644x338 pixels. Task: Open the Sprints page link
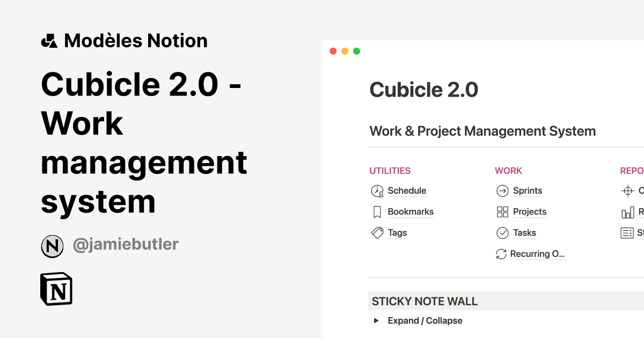click(x=528, y=190)
